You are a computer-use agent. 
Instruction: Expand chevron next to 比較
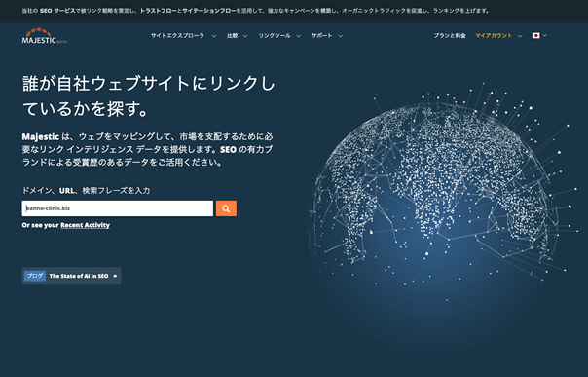click(x=245, y=36)
